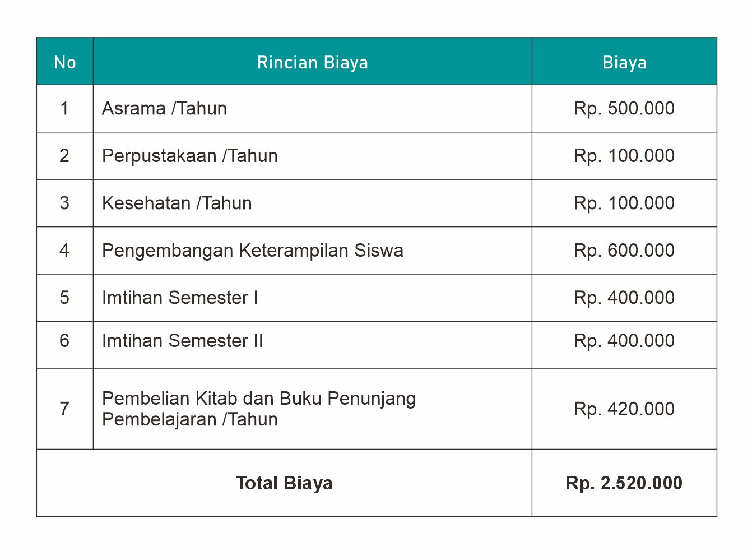Screen dimensions: 752x560
Task: Click the Asrama fee "Rp. 500.000"
Action: (x=624, y=108)
